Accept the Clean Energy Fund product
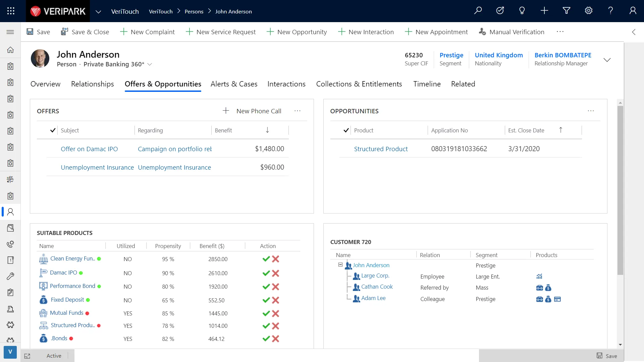This screenshot has height=362, width=644. tap(266, 259)
